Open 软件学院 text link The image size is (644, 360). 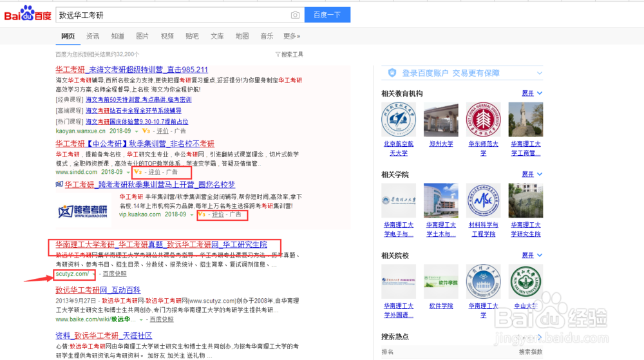click(x=441, y=306)
